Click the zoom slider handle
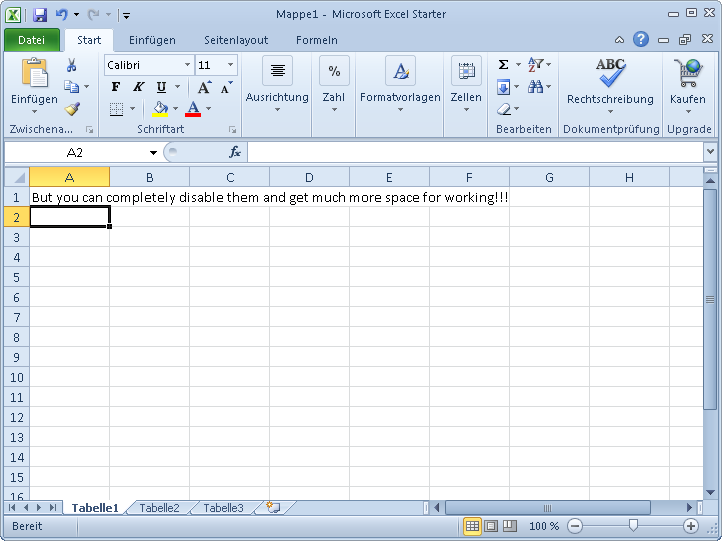Image resolution: width=722 pixels, height=541 pixels. [x=633, y=526]
